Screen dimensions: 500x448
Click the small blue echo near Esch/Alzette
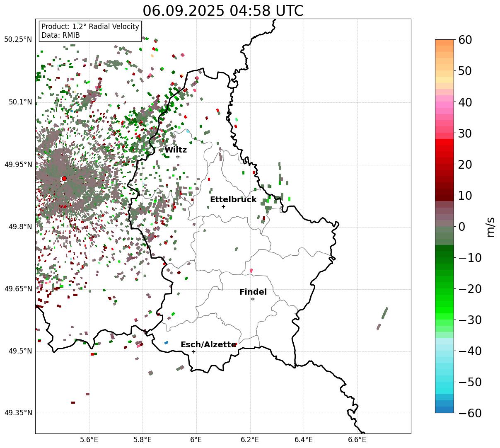coord(167,343)
